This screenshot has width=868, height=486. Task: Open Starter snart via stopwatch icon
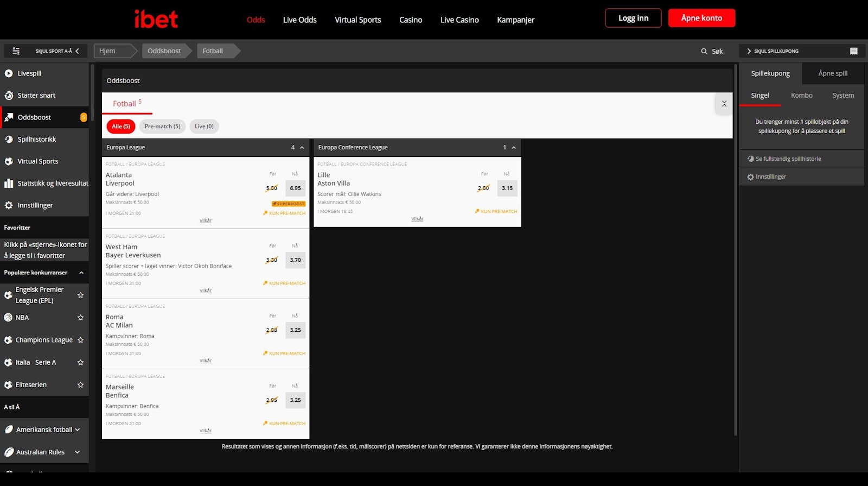[9, 96]
